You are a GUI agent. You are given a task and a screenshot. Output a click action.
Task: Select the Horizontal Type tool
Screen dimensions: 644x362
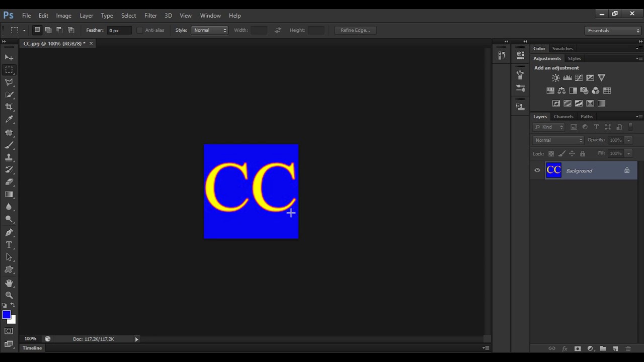(x=9, y=245)
